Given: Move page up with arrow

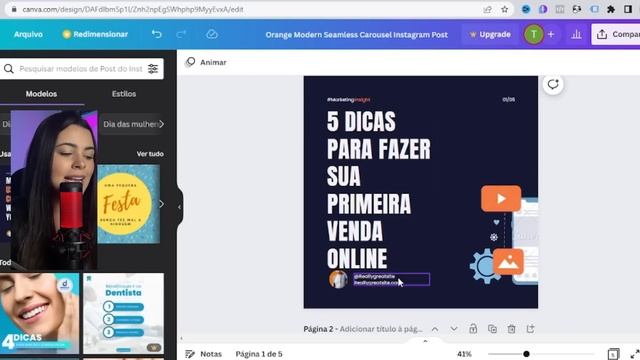Looking at the screenshot, I should (435, 329).
